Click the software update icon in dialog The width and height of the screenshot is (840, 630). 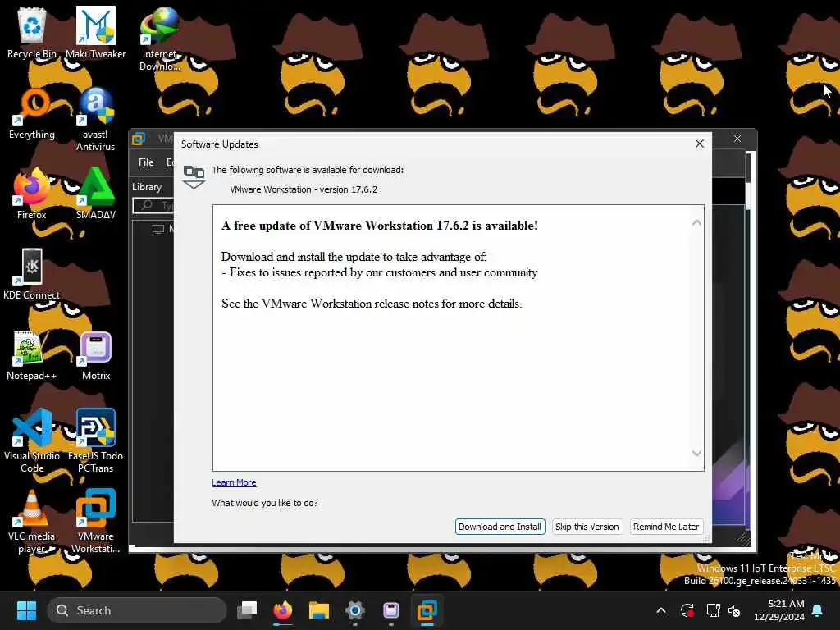click(x=194, y=177)
